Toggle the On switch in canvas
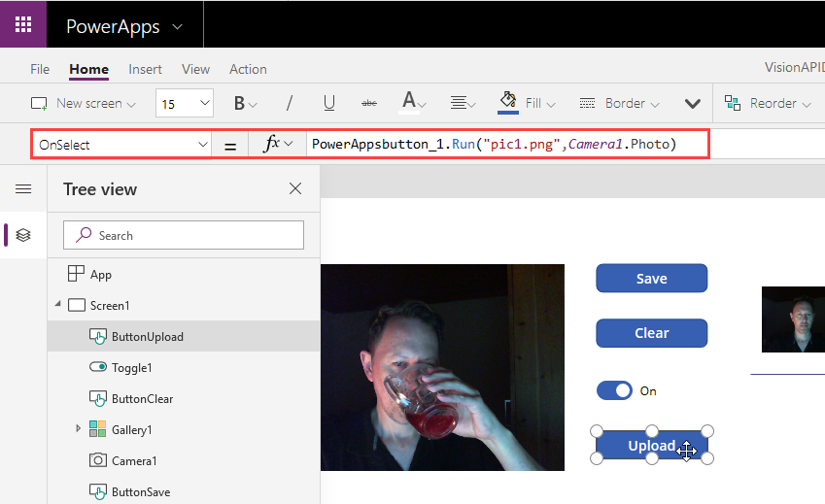 [614, 390]
